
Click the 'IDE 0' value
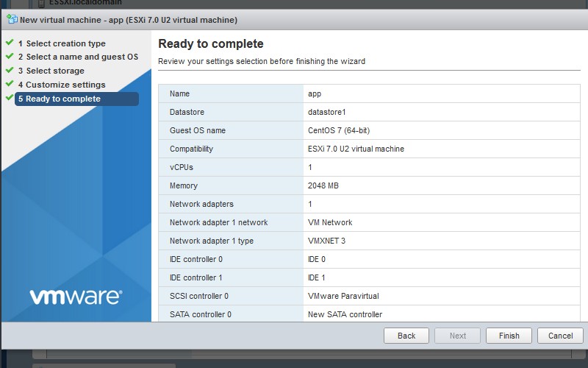tap(317, 259)
